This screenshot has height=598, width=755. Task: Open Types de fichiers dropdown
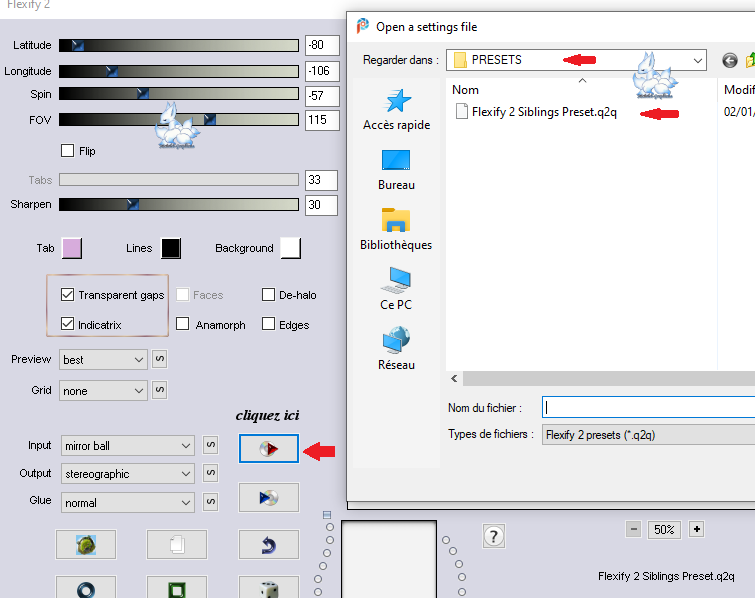tap(648, 435)
